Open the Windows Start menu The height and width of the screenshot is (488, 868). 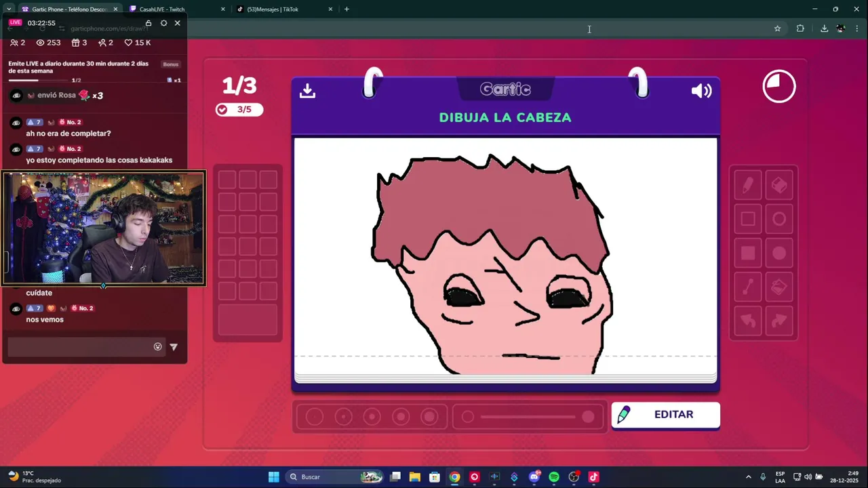tap(274, 476)
